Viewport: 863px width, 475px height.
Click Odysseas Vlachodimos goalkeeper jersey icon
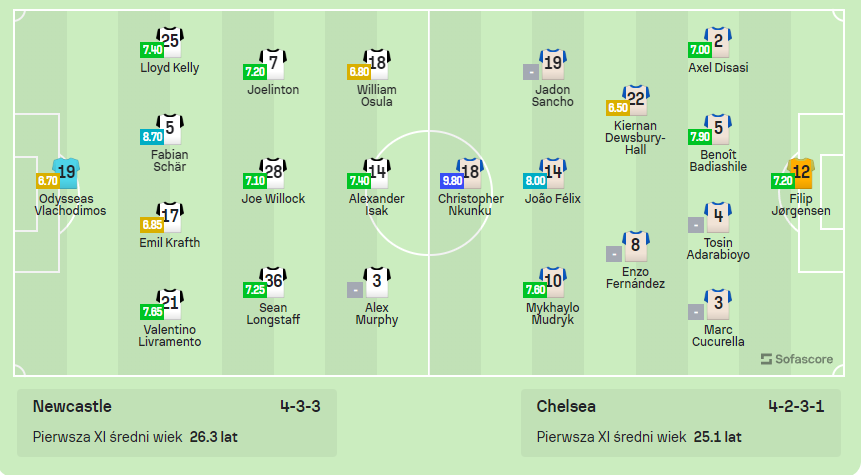pyautogui.click(x=66, y=173)
